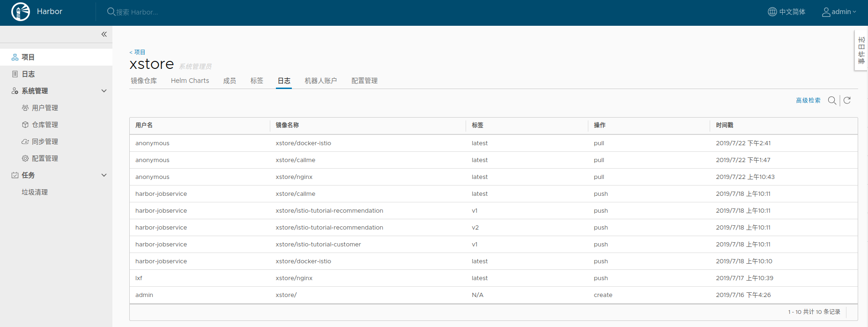The height and width of the screenshot is (327, 868).
Task: Switch to the 镜像仓库 tab
Action: click(144, 81)
